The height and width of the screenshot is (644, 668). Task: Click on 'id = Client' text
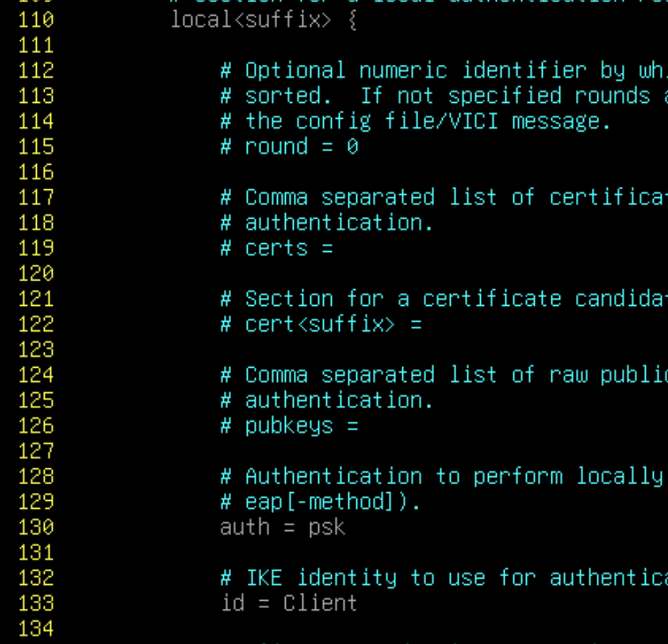tap(289, 603)
